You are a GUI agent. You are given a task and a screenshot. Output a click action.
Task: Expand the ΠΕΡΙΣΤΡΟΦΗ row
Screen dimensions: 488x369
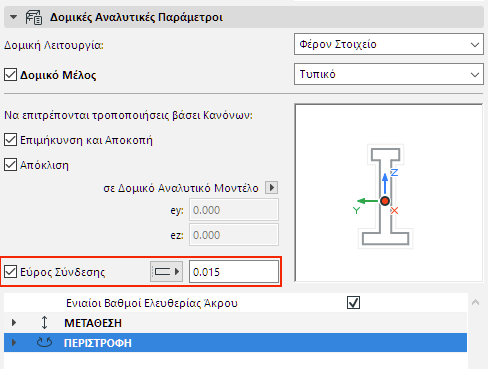14,342
